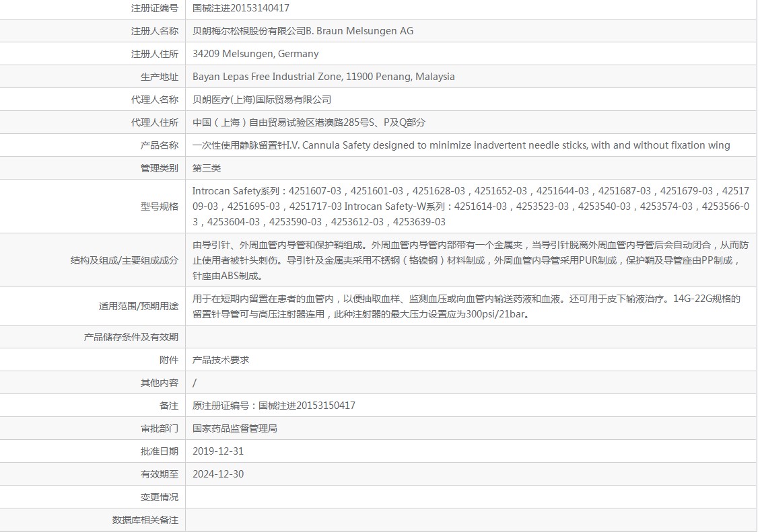
Task: Click the 产品名称 label
Action: click(160, 145)
